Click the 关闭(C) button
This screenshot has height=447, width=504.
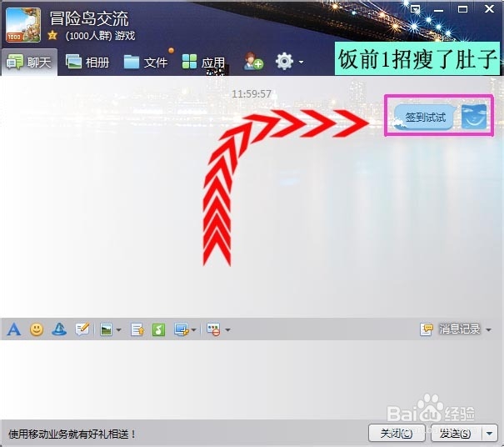[x=397, y=434]
